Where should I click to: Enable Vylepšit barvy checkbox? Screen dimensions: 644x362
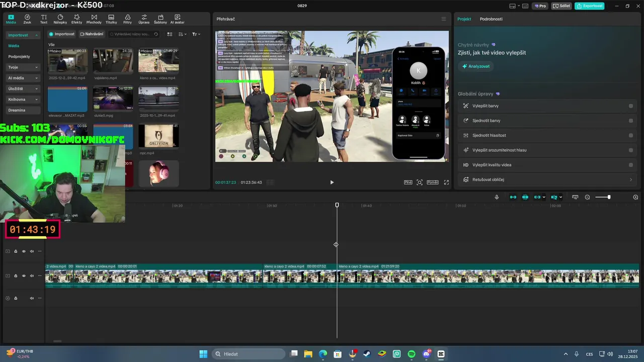pyautogui.click(x=631, y=106)
